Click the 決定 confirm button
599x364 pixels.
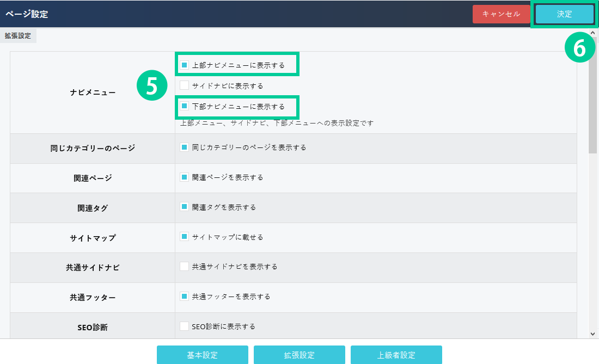tap(564, 14)
